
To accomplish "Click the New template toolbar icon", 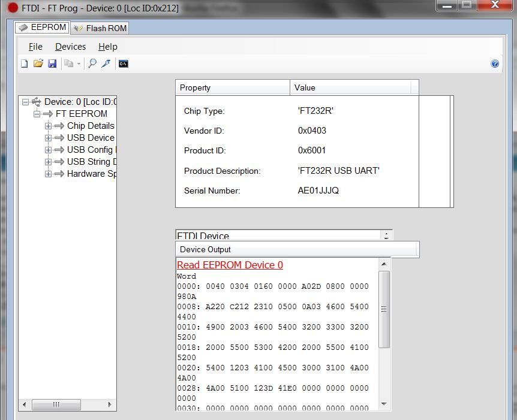I will tap(25, 64).
